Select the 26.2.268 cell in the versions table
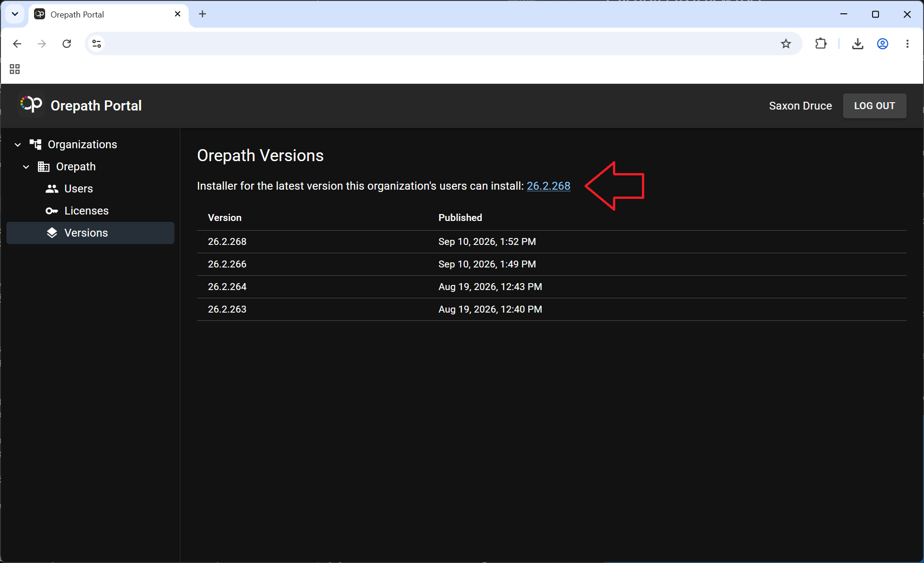 coord(227,242)
